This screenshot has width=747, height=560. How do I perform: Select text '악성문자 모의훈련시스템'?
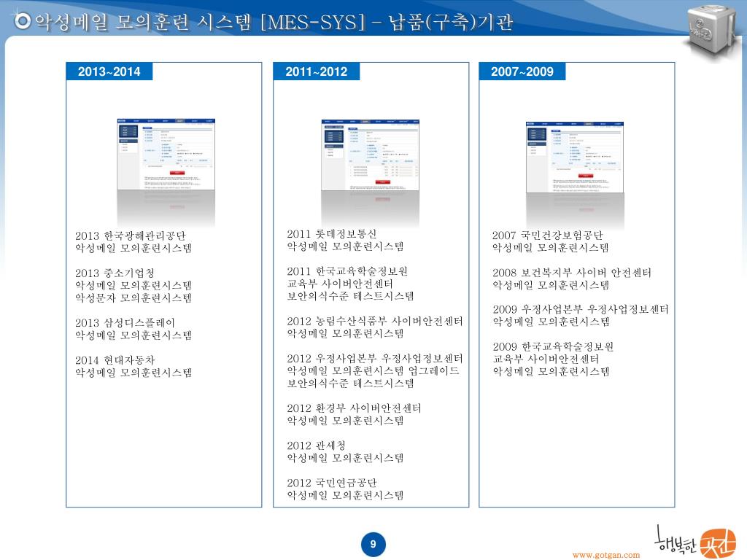[133, 297]
